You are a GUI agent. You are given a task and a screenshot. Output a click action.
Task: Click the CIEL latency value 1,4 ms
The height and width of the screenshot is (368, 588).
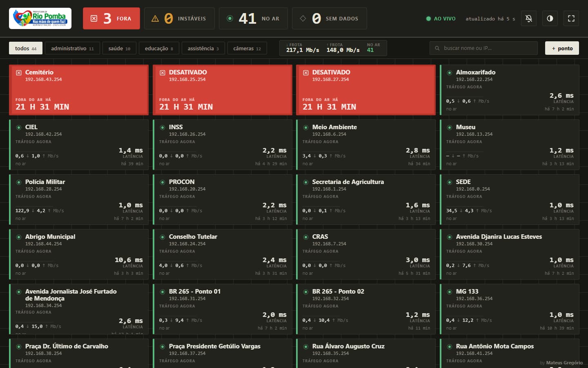[131, 150]
